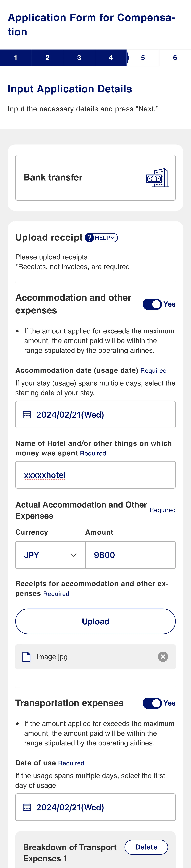This screenshot has height=868, width=191.
Task: Select step 5 in progress bar
Action: pos(143,58)
